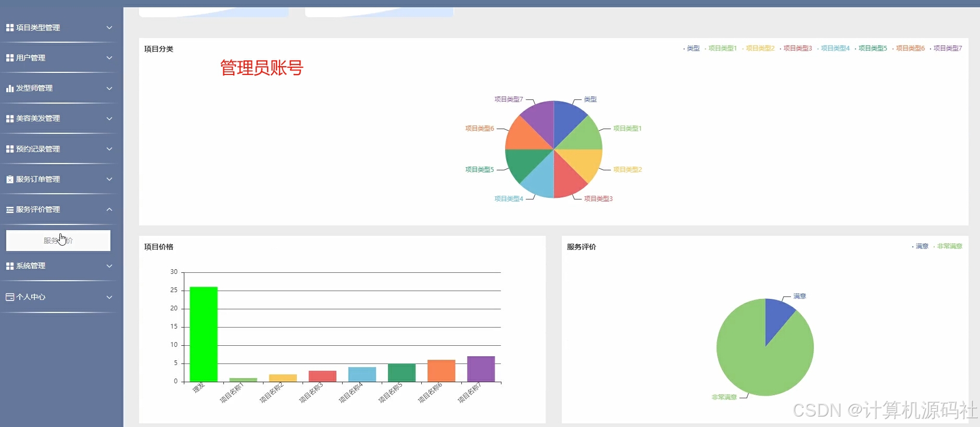Toggle 非常满意 legend in 服务评价 chart
The width and height of the screenshot is (980, 427).
click(948, 246)
